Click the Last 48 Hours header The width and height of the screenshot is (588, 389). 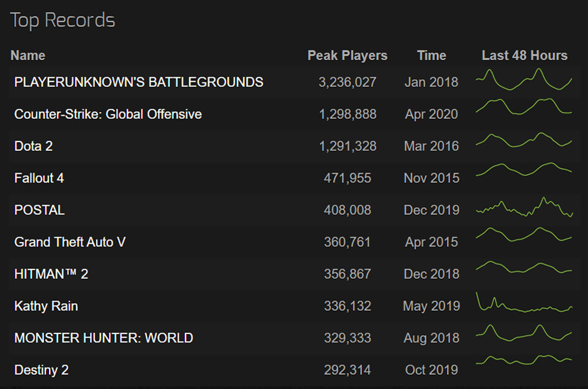524,55
